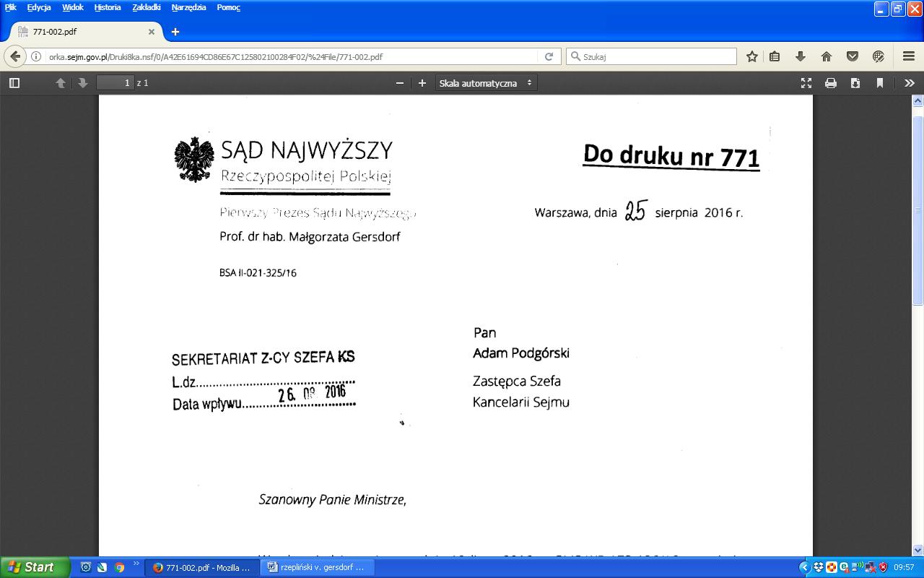Image resolution: width=924 pixels, height=578 pixels.
Task: Open a new browser tab
Action: point(175,32)
